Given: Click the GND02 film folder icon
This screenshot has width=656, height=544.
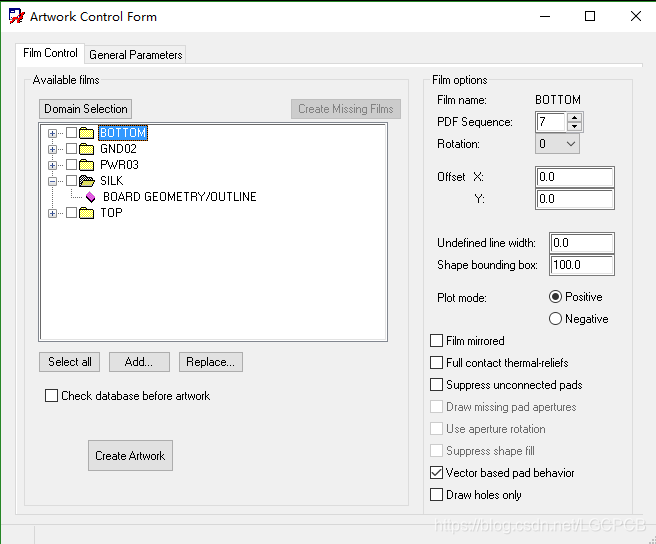Looking at the screenshot, I should click(x=87, y=149).
